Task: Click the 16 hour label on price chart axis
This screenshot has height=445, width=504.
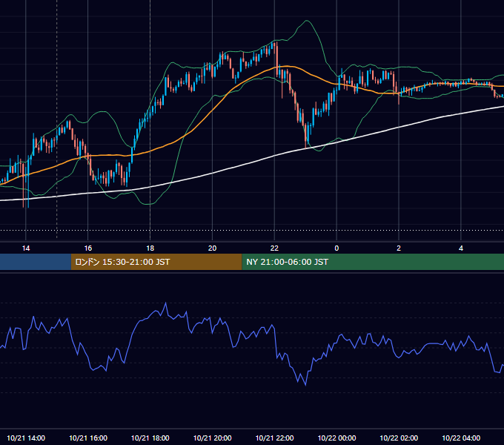Action: pyautogui.click(x=87, y=248)
